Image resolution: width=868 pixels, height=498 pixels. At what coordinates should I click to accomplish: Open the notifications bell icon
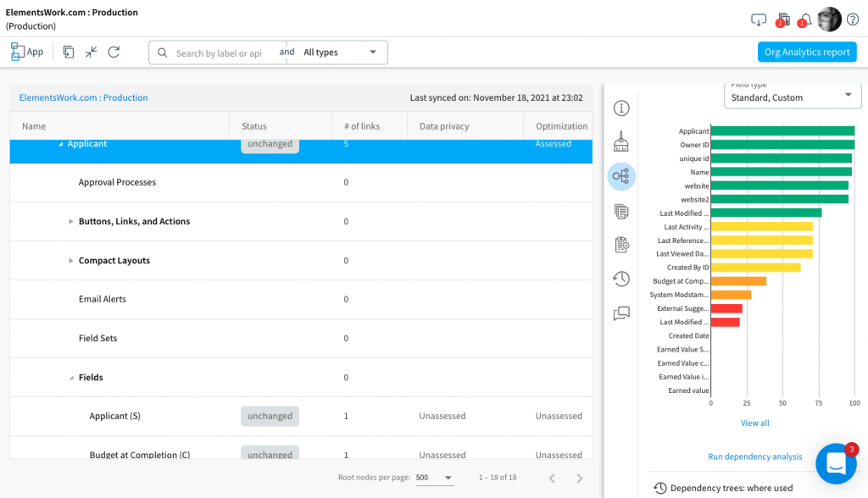pos(804,19)
